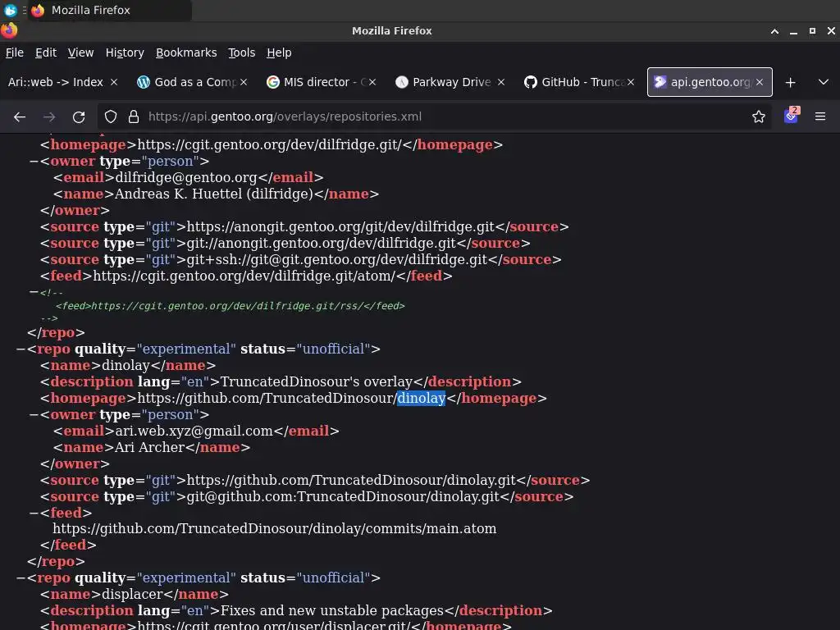Open the desktop panel menu icon
This screenshot has width=840, height=630.
tap(10, 10)
